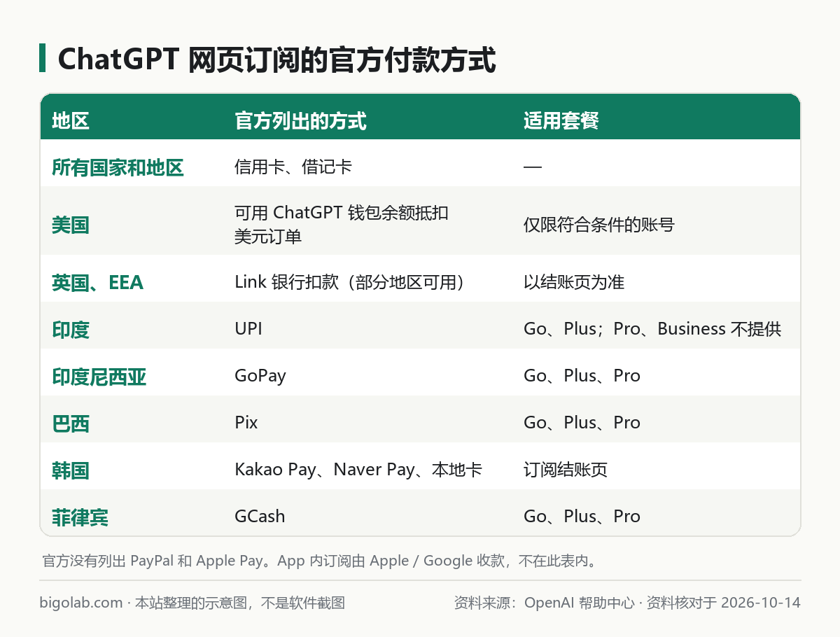Click the 'GoPay' payment method cell

pyautogui.click(x=260, y=376)
